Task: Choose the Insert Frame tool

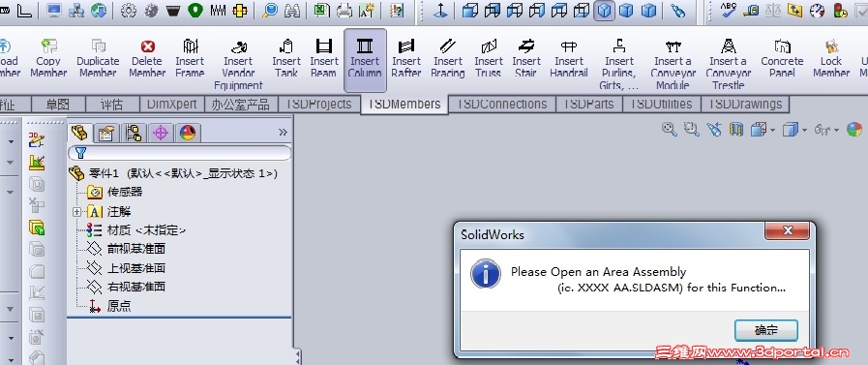Action: click(190, 58)
